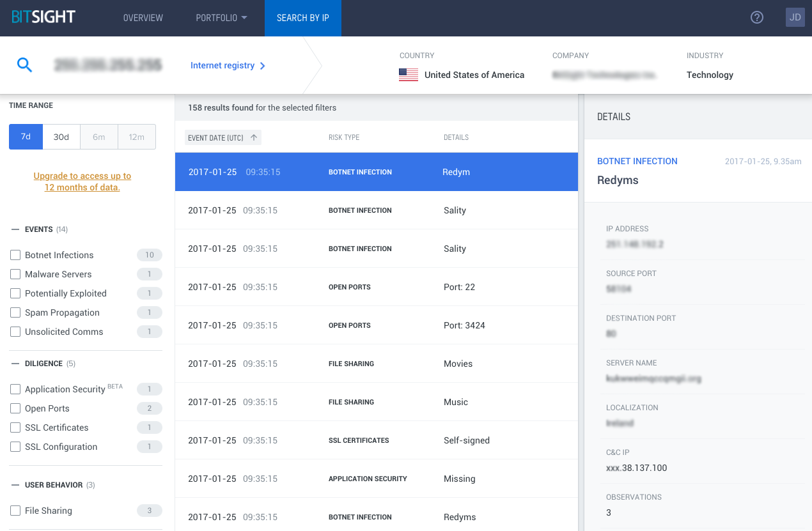Open the Portfolio dropdown menu

[221, 18]
